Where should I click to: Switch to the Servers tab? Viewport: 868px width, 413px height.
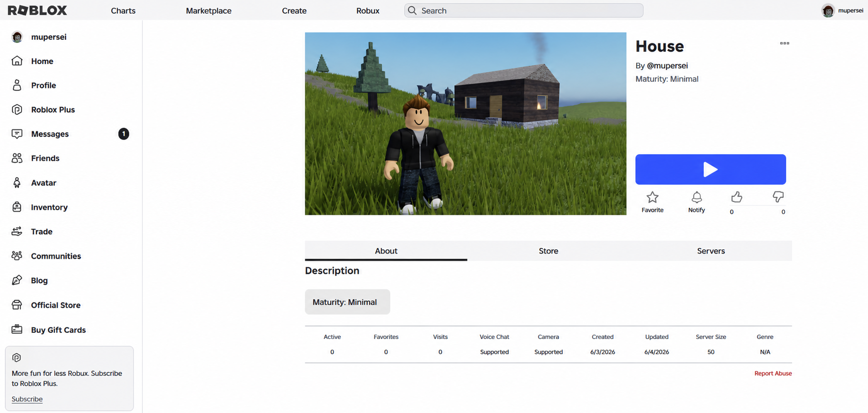click(711, 251)
